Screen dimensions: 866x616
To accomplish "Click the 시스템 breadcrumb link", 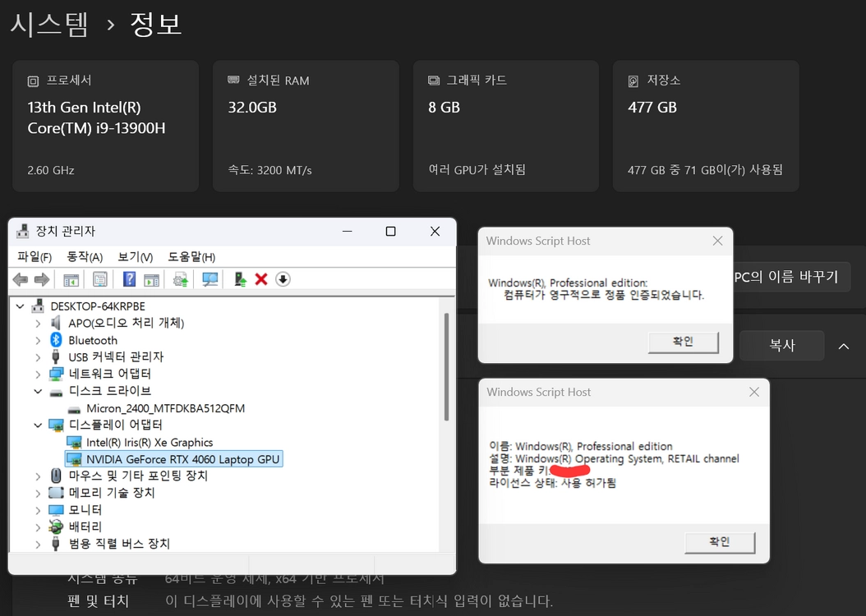I will pos(49,25).
